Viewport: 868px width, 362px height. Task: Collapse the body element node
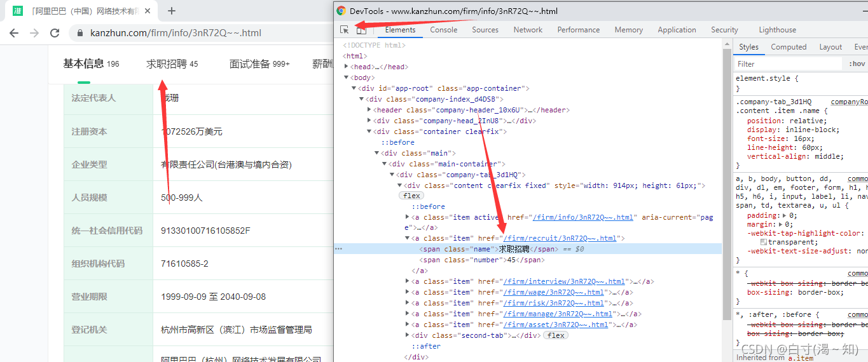click(347, 77)
